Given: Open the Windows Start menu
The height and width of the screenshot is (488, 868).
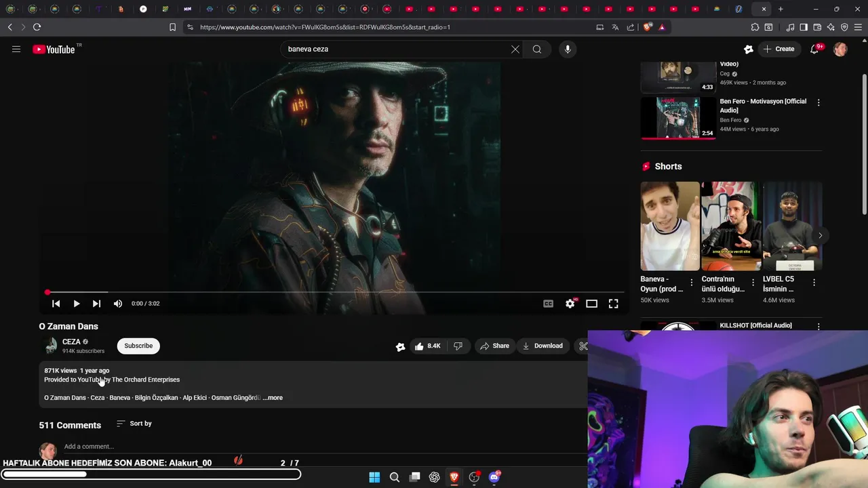Looking at the screenshot, I should 374,477.
